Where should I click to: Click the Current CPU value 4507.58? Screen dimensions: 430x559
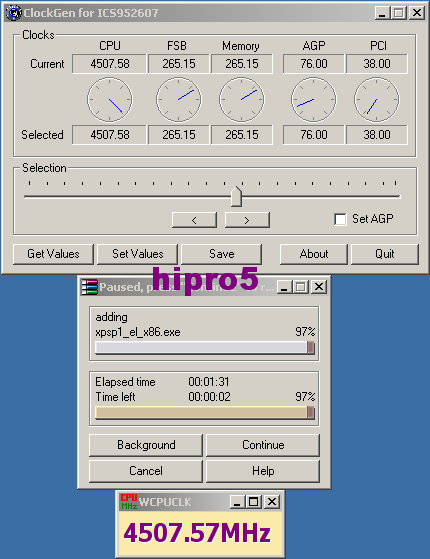click(x=109, y=64)
